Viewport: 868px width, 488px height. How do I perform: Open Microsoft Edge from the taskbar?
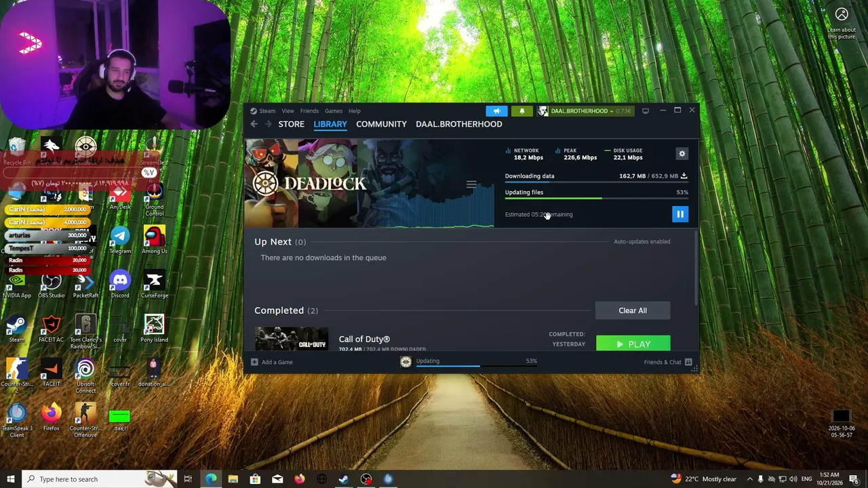(x=211, y=479)
